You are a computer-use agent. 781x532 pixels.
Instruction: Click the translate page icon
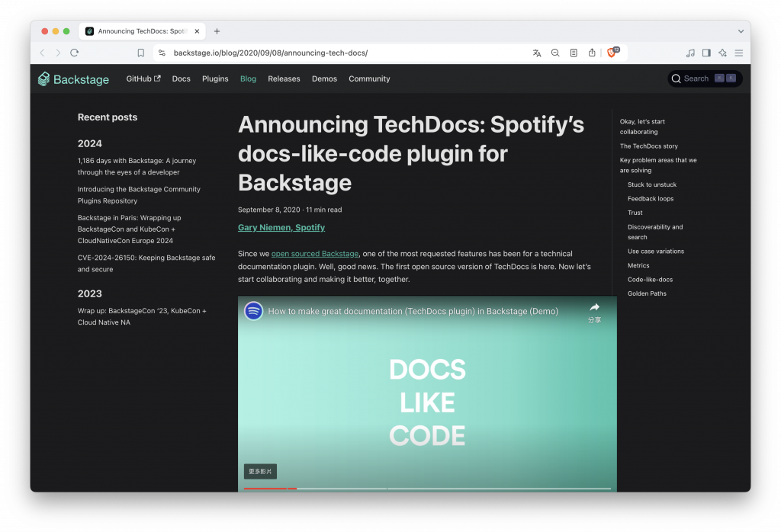pyautogui.click(x=537, y=53)
